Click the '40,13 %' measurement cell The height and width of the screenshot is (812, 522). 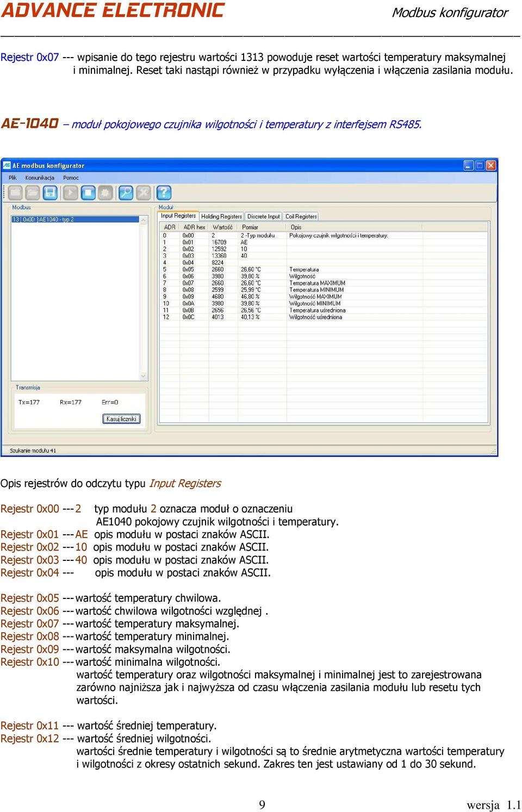pos(250,317)
